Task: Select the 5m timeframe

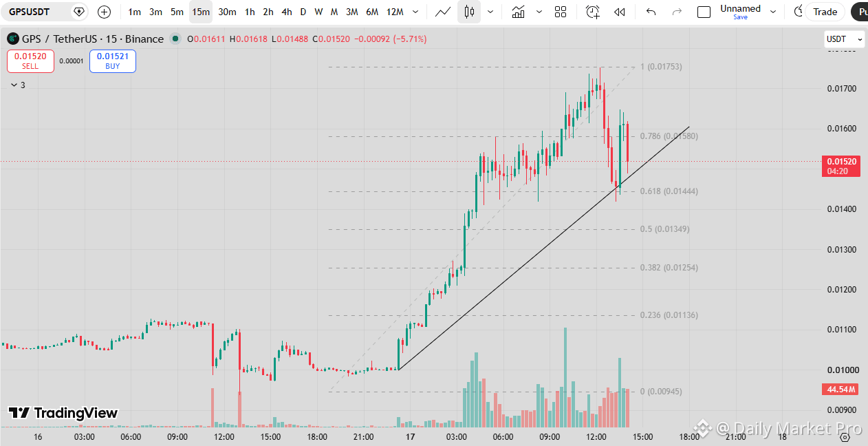Action: tap(177, 12)
